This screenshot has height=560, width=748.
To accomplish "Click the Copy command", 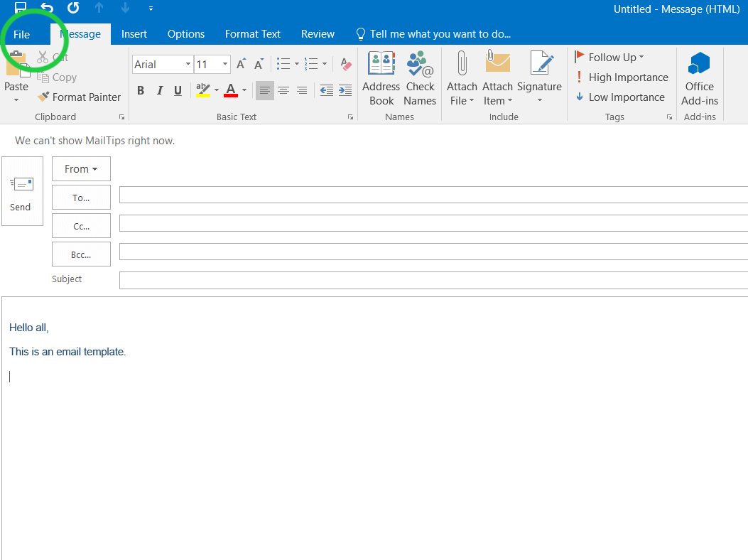I will pos(58,77).
